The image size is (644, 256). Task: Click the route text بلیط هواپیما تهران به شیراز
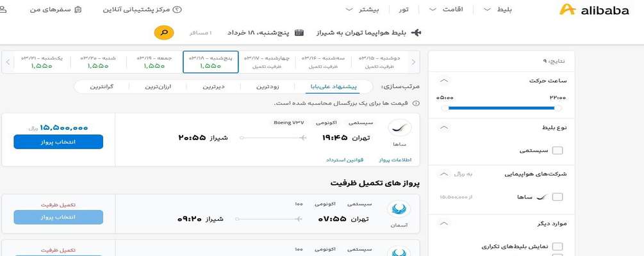click(362, 33)
